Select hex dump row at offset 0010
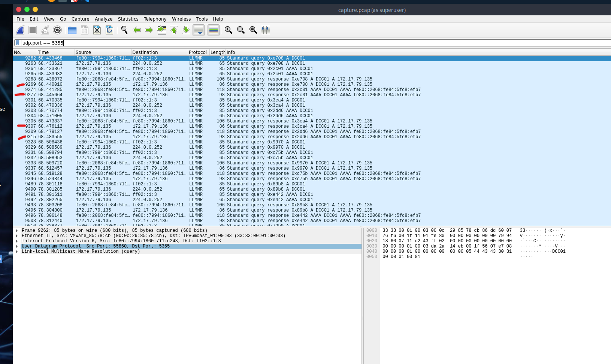611x364 pixels. pos(447,236)
